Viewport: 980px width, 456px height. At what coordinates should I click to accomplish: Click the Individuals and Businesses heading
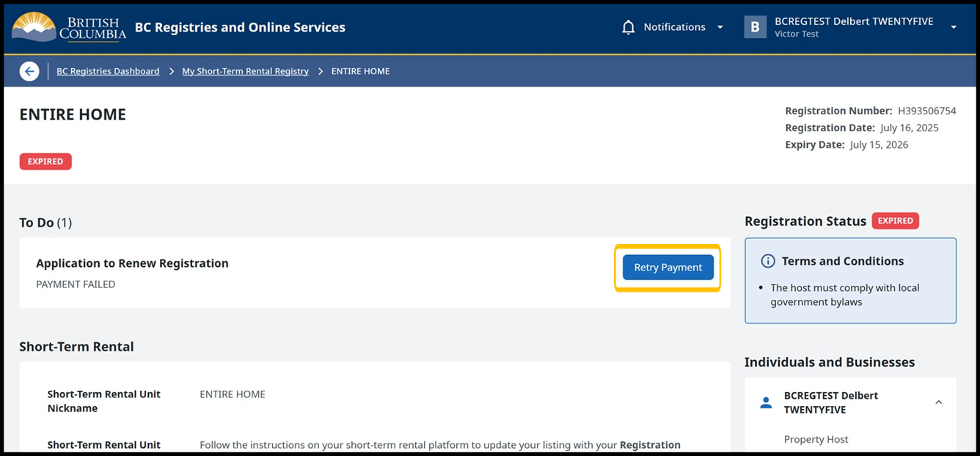830,362
